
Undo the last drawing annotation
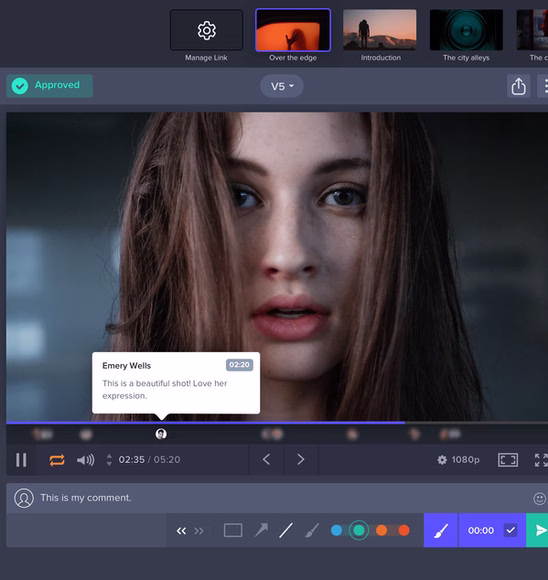coord(181,531)
